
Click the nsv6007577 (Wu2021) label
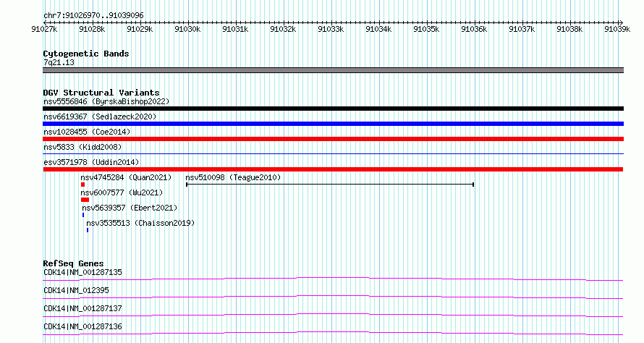(x=122, y=192)
